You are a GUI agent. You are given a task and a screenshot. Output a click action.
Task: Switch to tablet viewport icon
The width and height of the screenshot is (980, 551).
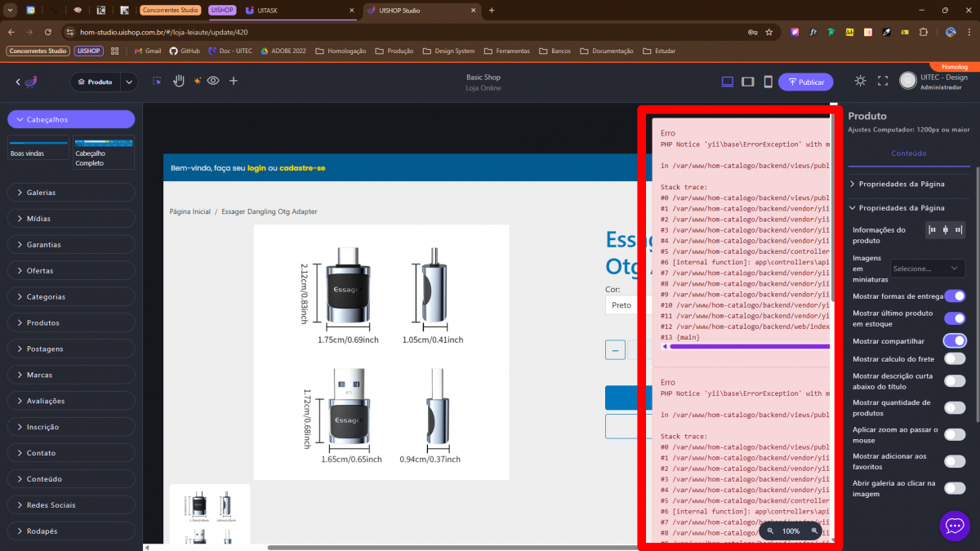747,82
